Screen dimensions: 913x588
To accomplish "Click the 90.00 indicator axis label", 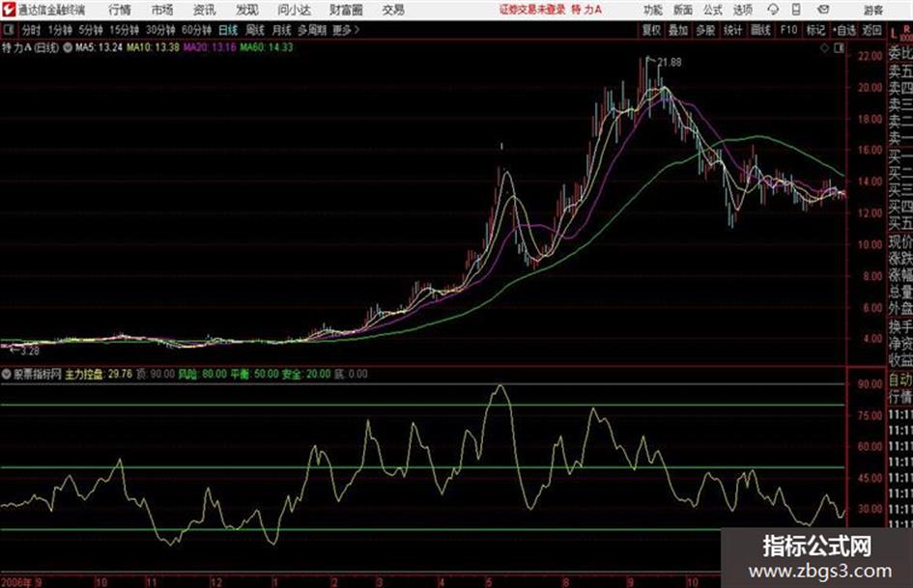I will point(870,384).
